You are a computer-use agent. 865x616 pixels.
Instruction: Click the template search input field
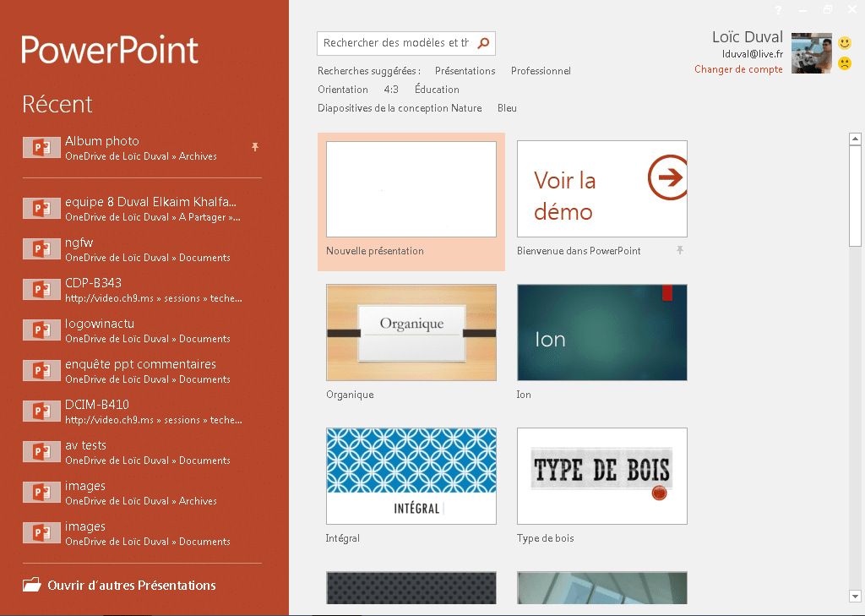[x=396, y=43]
